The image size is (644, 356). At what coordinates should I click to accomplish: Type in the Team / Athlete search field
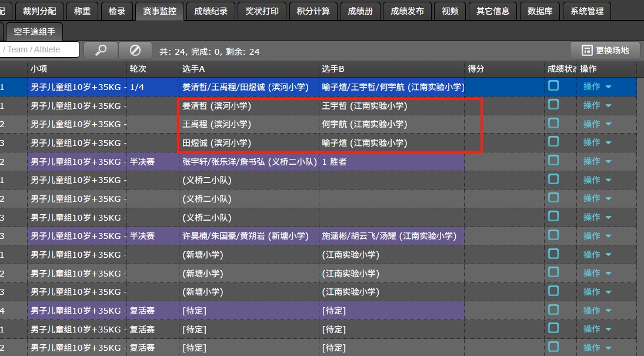click(39, 50)
